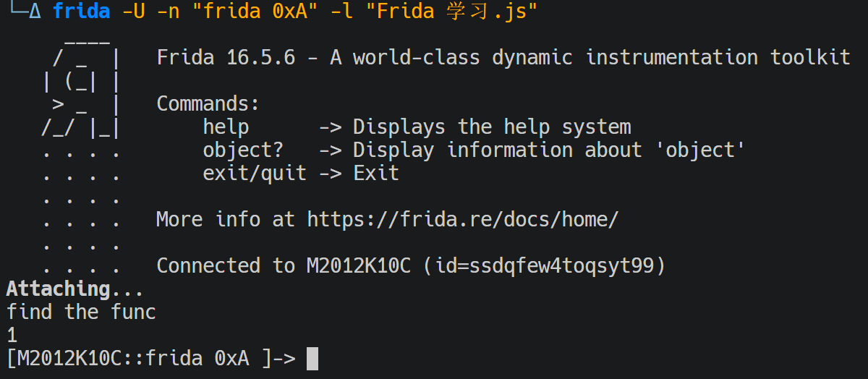Click the output value 1 line
Screen dimensions: 868x379
[12, 336]
